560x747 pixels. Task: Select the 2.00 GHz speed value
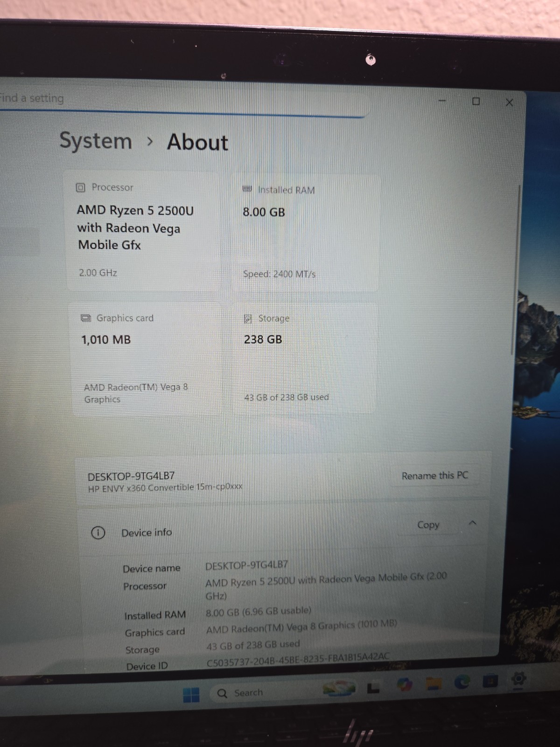[98, 273]
